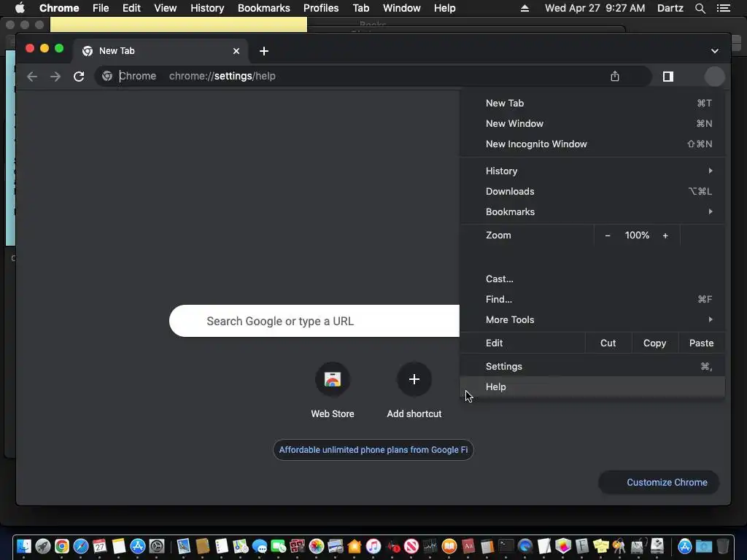Viewport: 747px width, 560px height.
Task: Open Safari from the Dock
Action: click(80, 546)
